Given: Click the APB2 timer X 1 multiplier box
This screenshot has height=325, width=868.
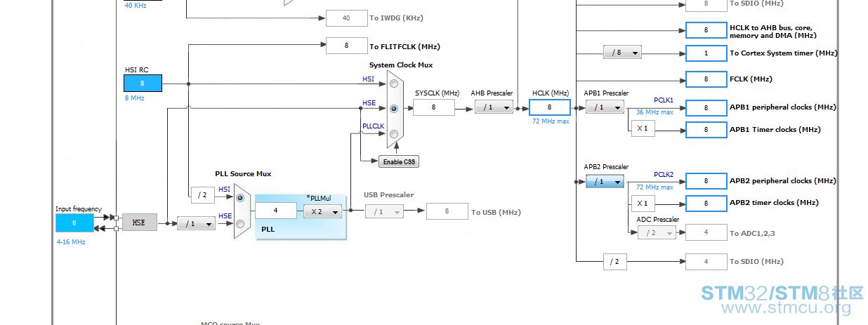Looking at the screenshot, I should click(x=643, y=203).
